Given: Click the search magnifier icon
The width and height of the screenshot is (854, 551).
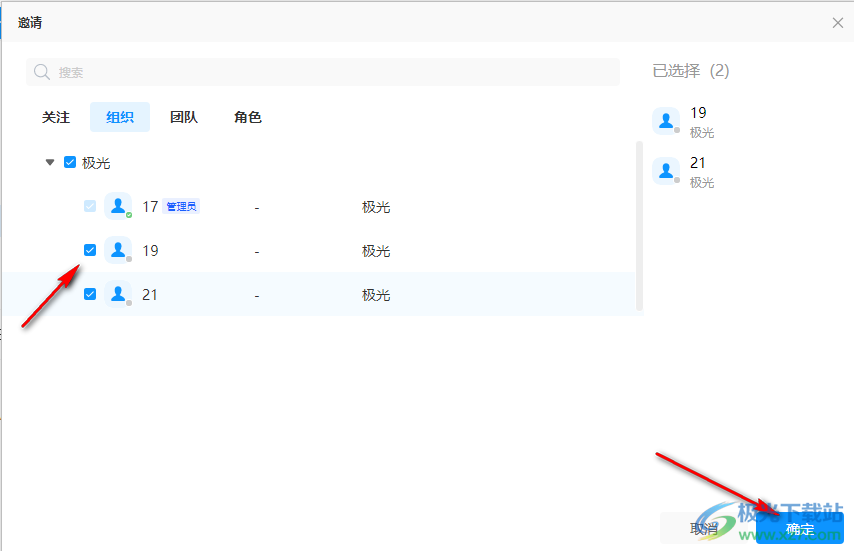Looking at the screenshot, I should point(42,72).
